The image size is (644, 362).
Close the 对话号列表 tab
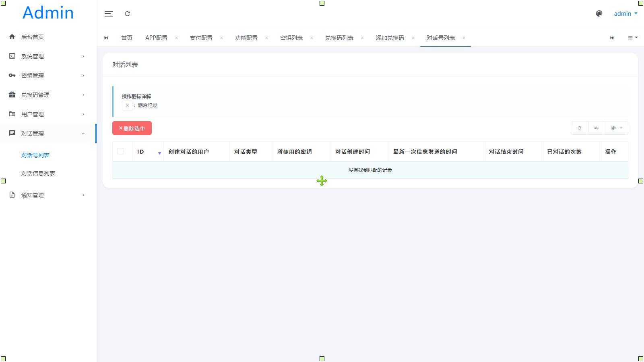point(464,38)
